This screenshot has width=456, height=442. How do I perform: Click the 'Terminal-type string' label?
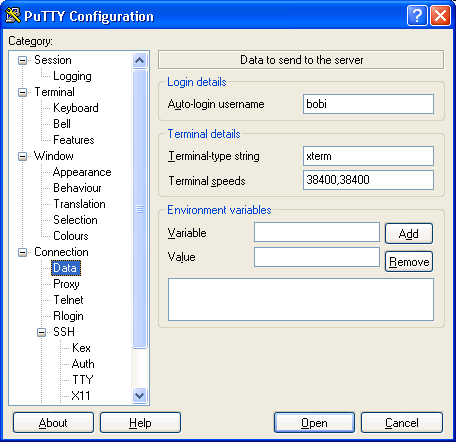pos(214,156)
